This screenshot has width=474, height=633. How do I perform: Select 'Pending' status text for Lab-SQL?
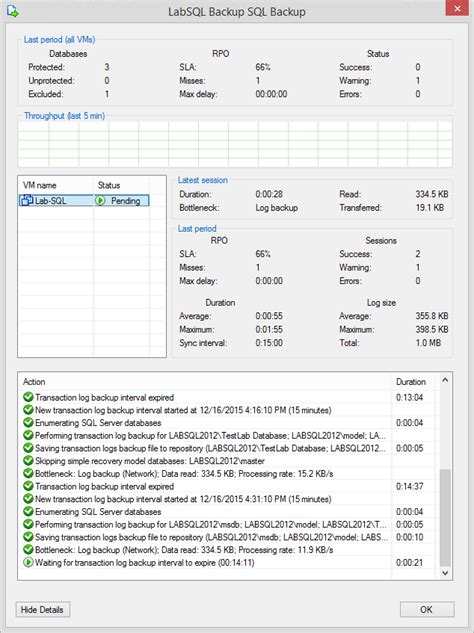coord(126,201)
